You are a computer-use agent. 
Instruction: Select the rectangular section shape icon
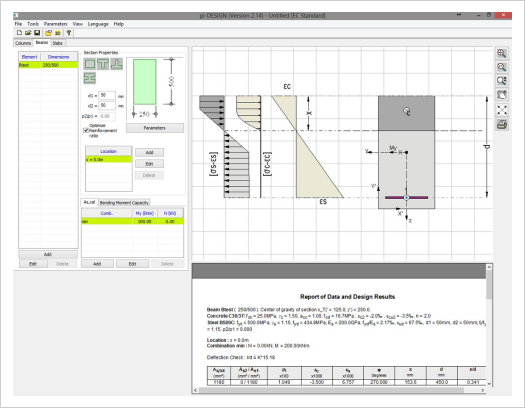[x=89, y=64]
